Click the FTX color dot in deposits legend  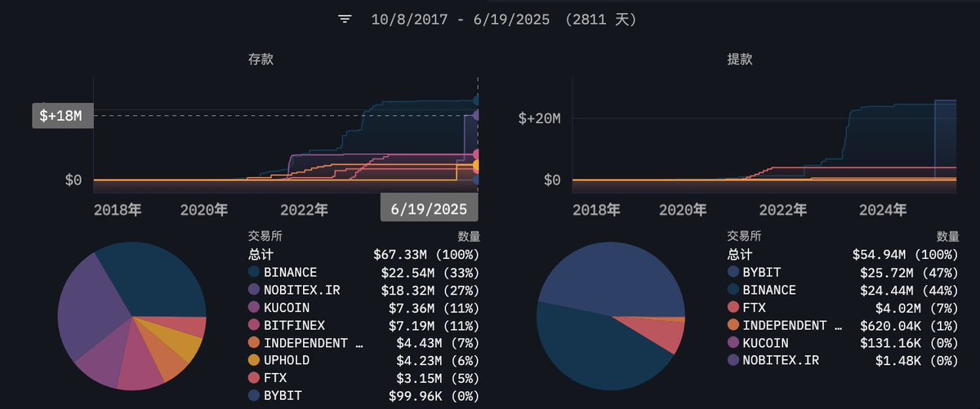254,378
